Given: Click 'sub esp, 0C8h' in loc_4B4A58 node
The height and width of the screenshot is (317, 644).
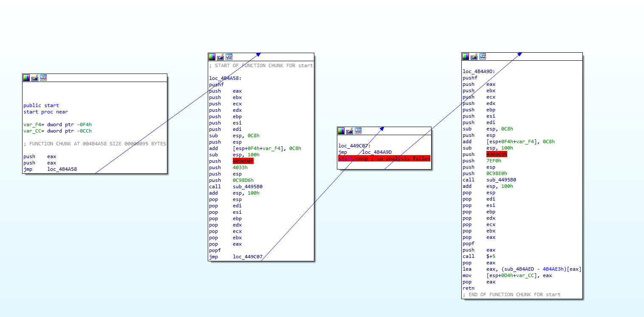Looking at the screenshot, I should pos(234,136).
